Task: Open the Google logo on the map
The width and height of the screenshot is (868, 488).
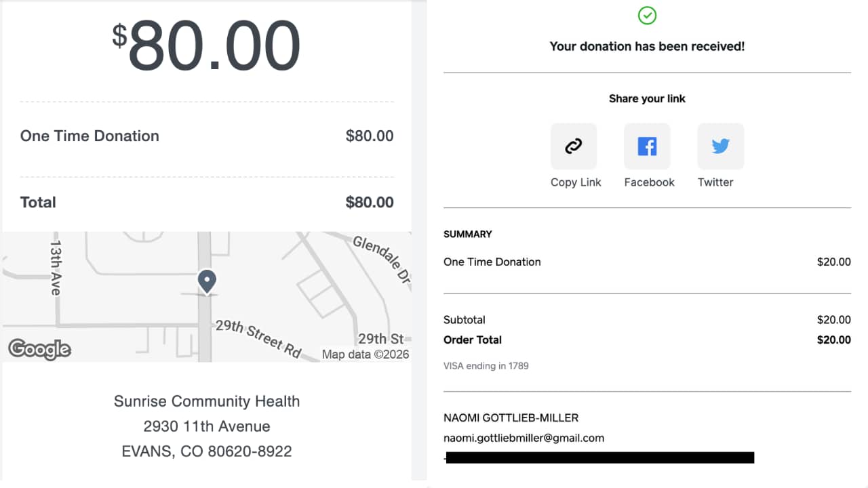Action: [x=39, y=349]
